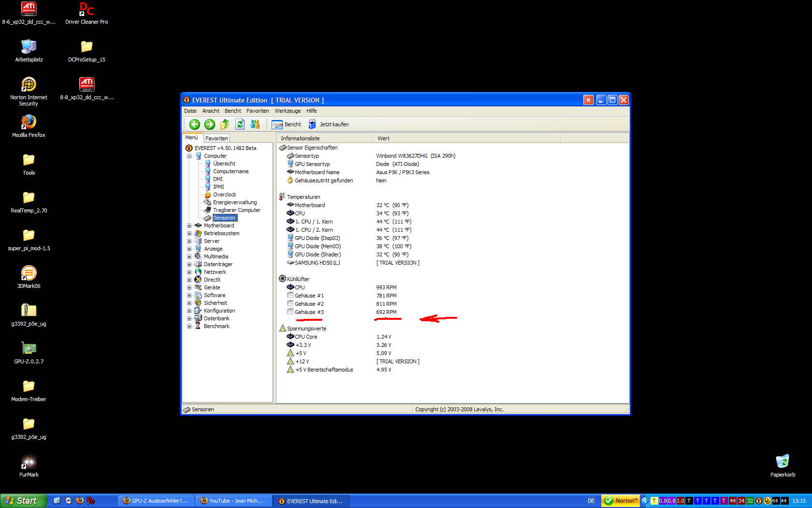
Task: Open the Hilfe menu
Action: [312, 111]
